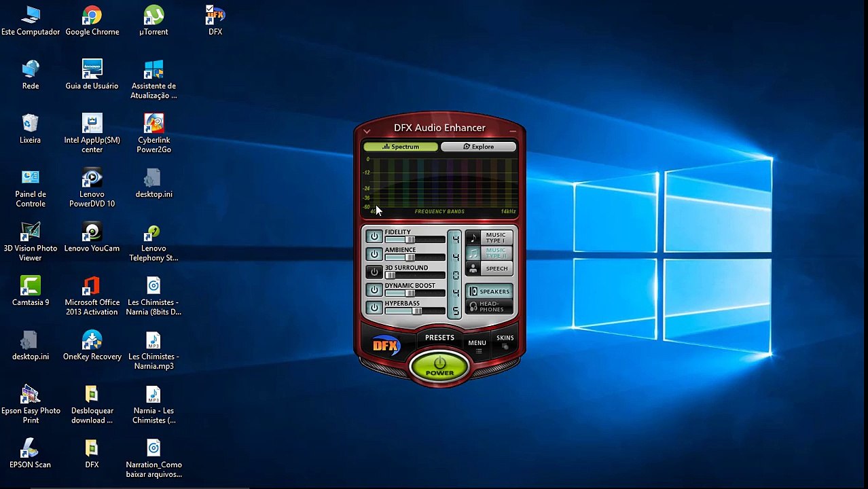Select desktop.ini file below Camtasia
Image resolution: width=868 pixels, height=489 pixels.
(x=31, y=346)
